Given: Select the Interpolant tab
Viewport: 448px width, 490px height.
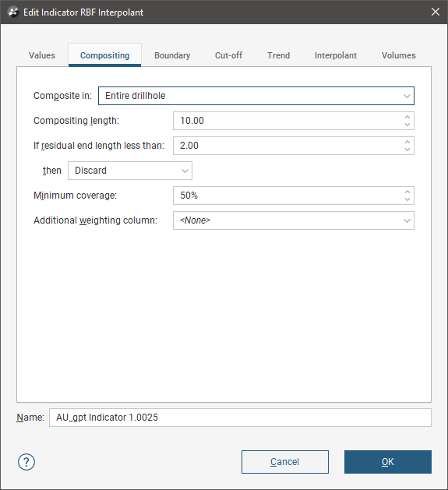Looking at the screenshot, I should [336, 55].
